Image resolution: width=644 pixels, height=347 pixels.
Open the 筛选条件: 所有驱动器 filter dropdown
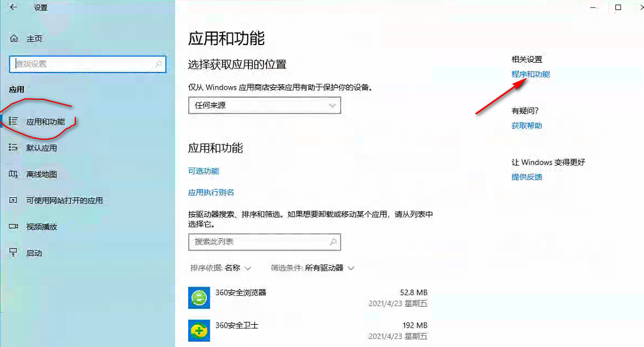(313, 268)
